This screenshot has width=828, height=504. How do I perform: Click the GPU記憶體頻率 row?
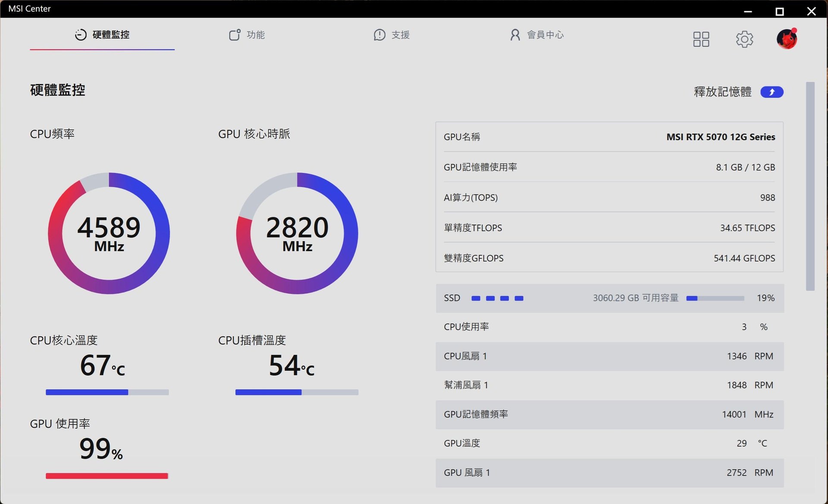(610, 414)
